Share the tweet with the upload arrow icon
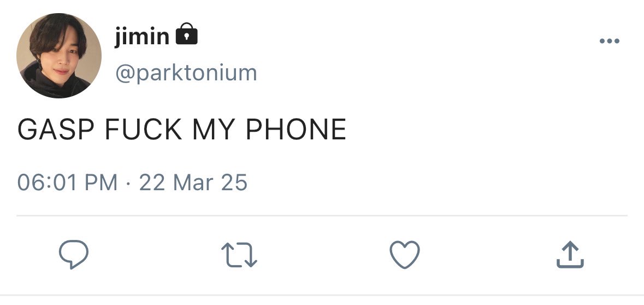644x305 pixels. pos(570,255)
